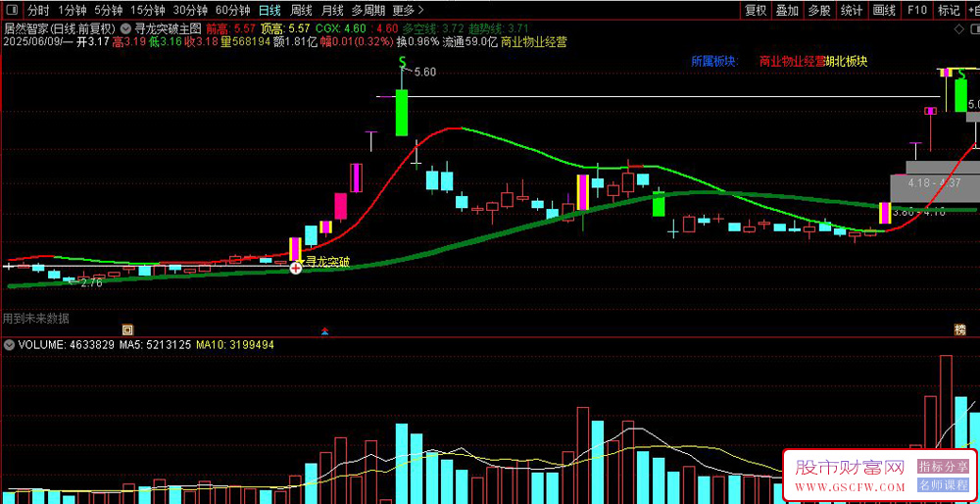Click the 2025/06/09 date text
Image resolution: width=980 pixels, height=504 pixels.
31,42
